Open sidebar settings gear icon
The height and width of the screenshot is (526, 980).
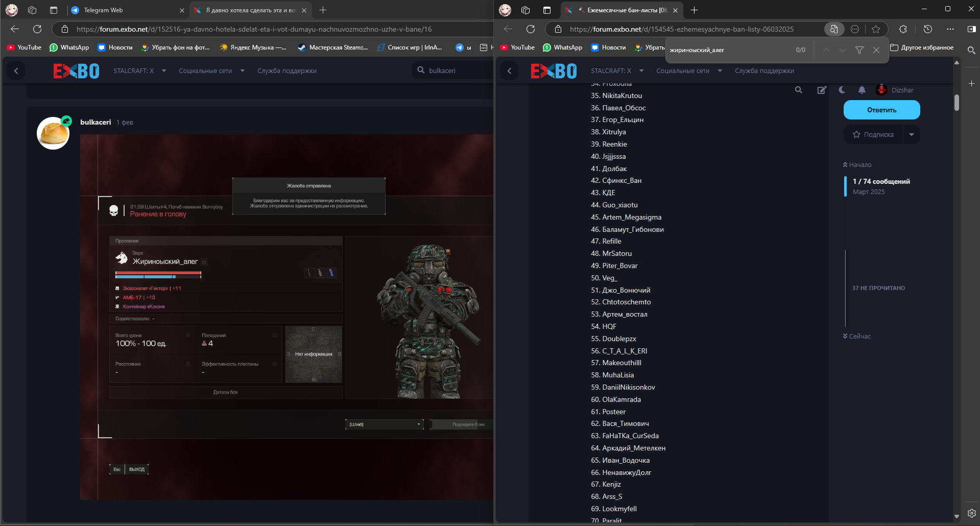pos(971,513)
